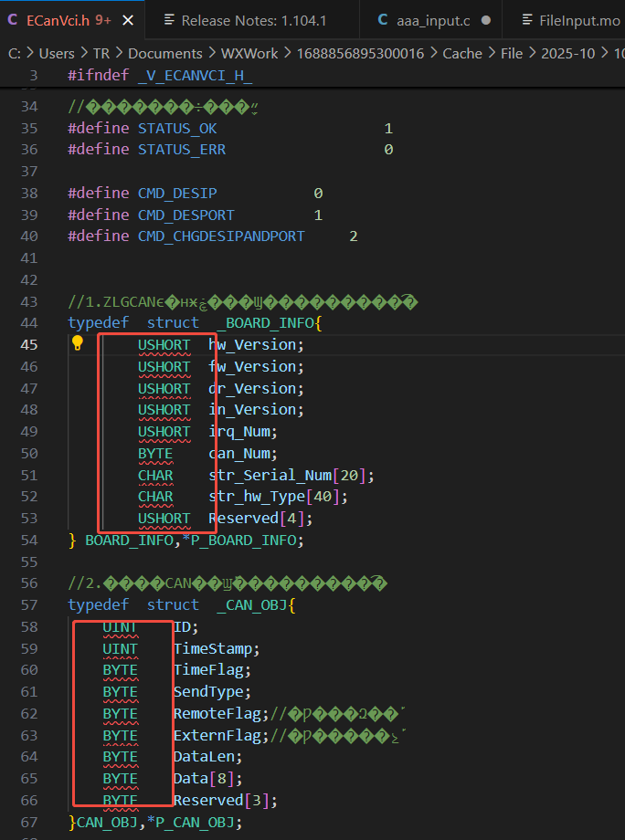Click typedef keyword on line 57
The width and height of the screenshot is (625, 840).
click(x=98, y=605)
